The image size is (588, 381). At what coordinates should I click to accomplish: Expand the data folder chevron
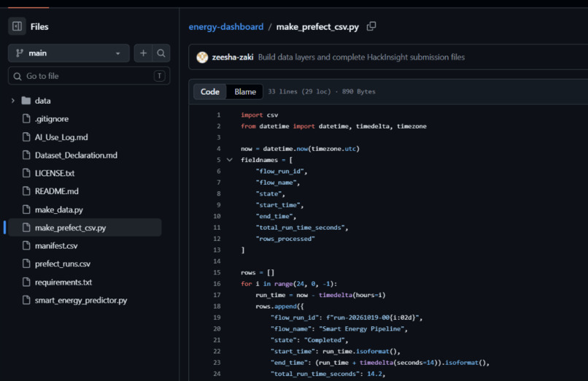tap(13, 101)
